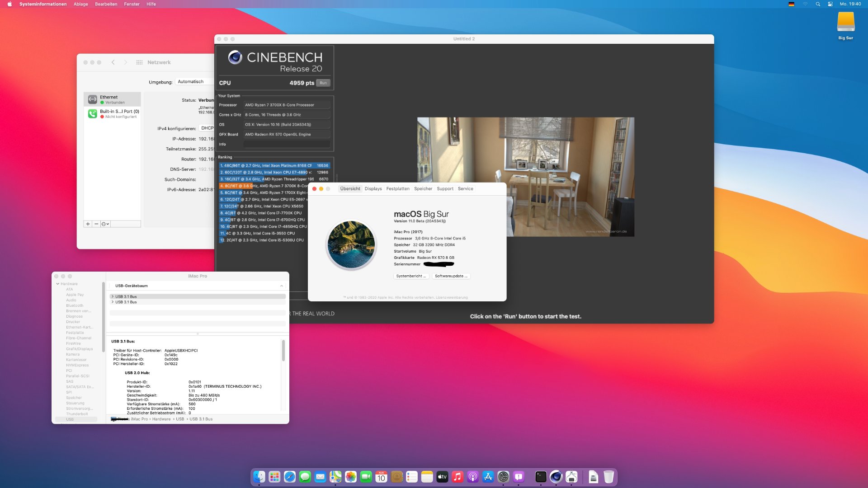Open the IPv4 konfigurieren DHCP dropdown
This screenshot has width=868, height=488.
pyautogui.click(x=207, y=128)
